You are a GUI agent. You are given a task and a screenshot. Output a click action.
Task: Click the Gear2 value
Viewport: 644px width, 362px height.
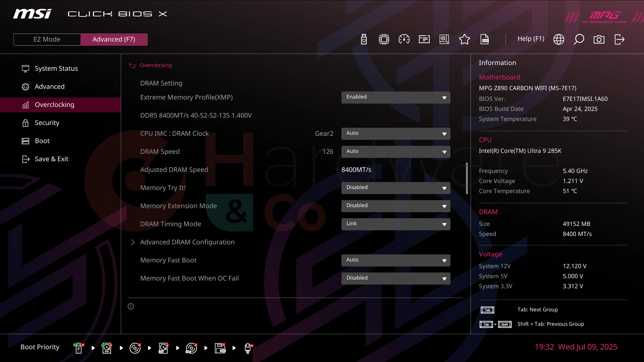(324, 133)
